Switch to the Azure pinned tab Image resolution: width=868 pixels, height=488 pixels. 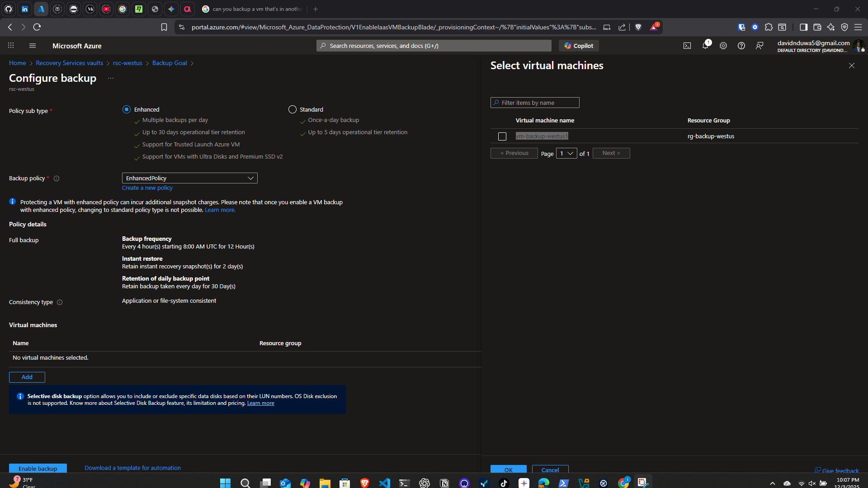41,9
